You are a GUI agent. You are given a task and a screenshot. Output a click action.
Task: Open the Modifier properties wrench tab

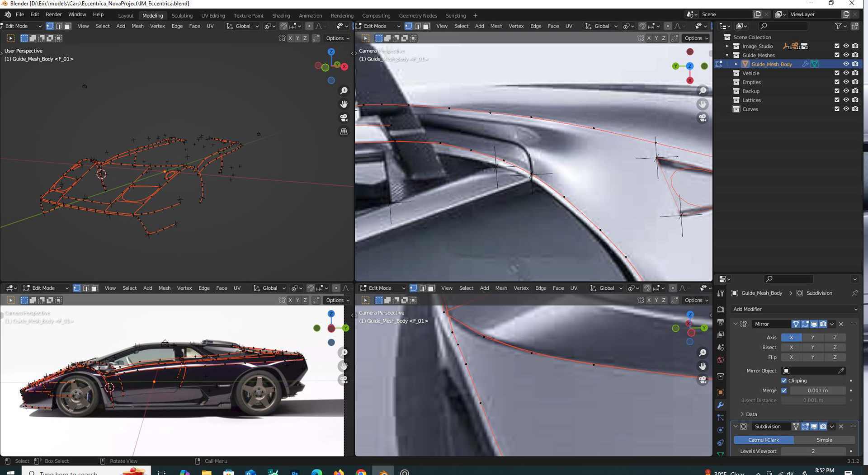tap(720, 405)
